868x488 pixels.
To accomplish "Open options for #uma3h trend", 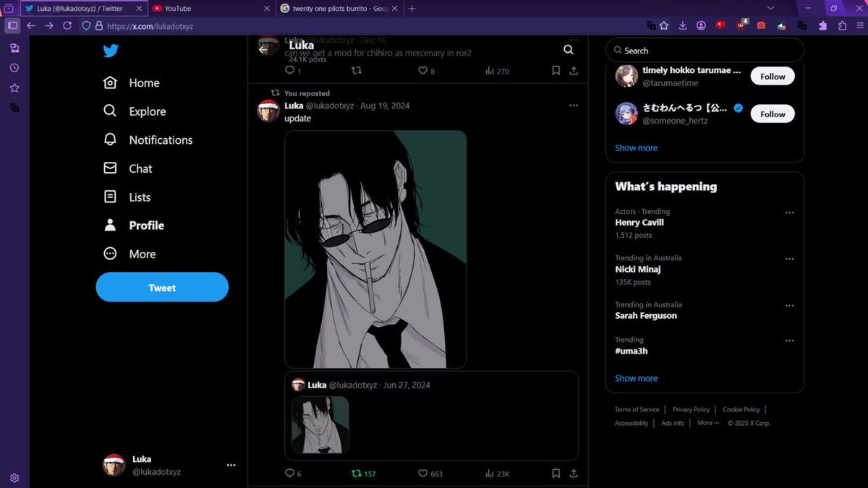I will click(x=790, y=341).
